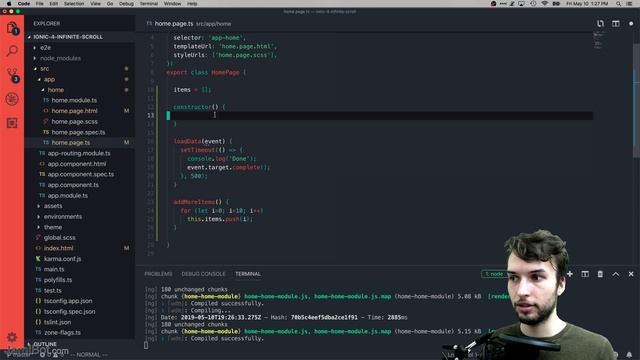640x360 pixels.
Task: Open the Terminal menu
Action: tap(149, 4)
